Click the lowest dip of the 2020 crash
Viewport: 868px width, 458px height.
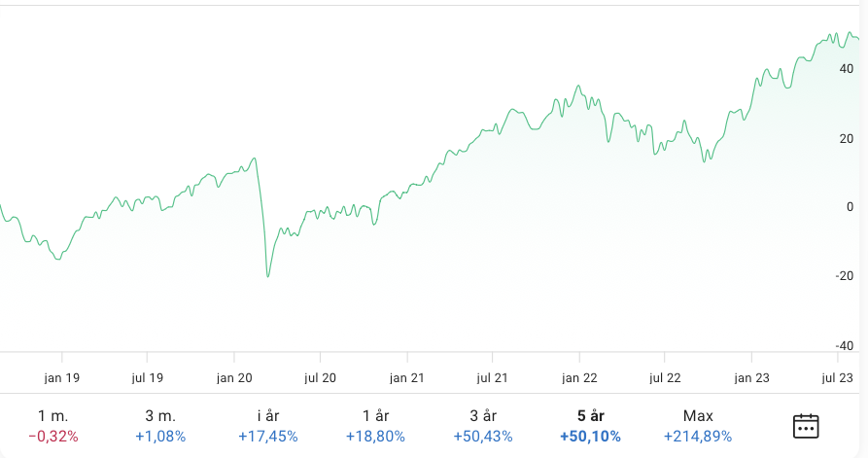(x=267, y=277)
